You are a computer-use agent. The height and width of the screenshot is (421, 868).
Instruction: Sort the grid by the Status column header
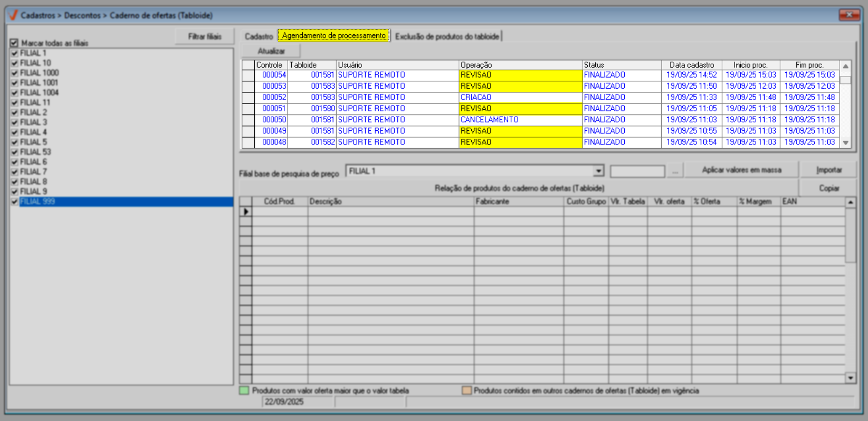[x=621, y=65]
